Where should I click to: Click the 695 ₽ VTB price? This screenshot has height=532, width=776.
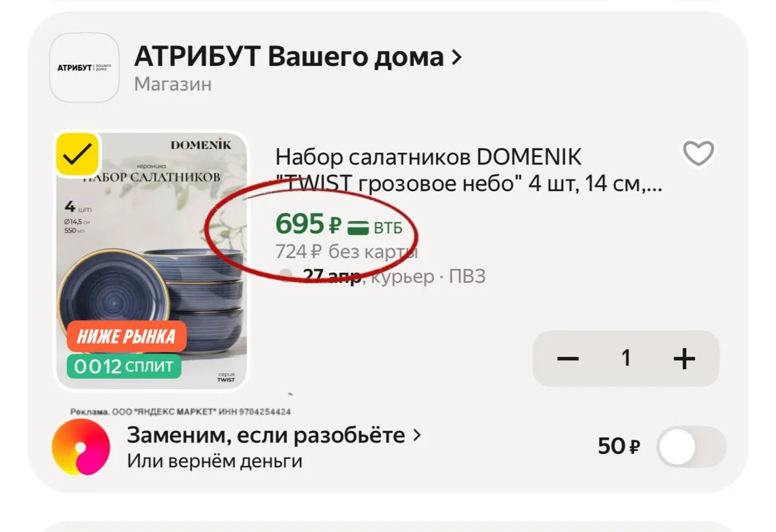click(339, 225)
